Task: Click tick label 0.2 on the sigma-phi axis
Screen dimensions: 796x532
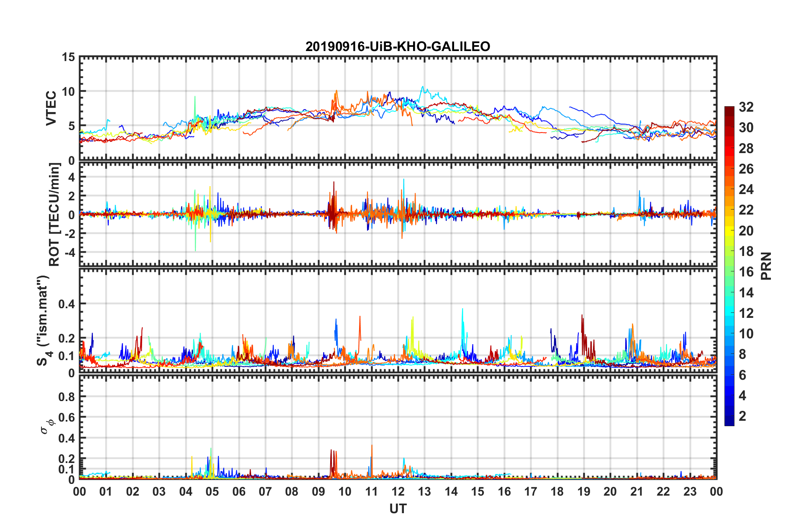Action: click(67, 459)
